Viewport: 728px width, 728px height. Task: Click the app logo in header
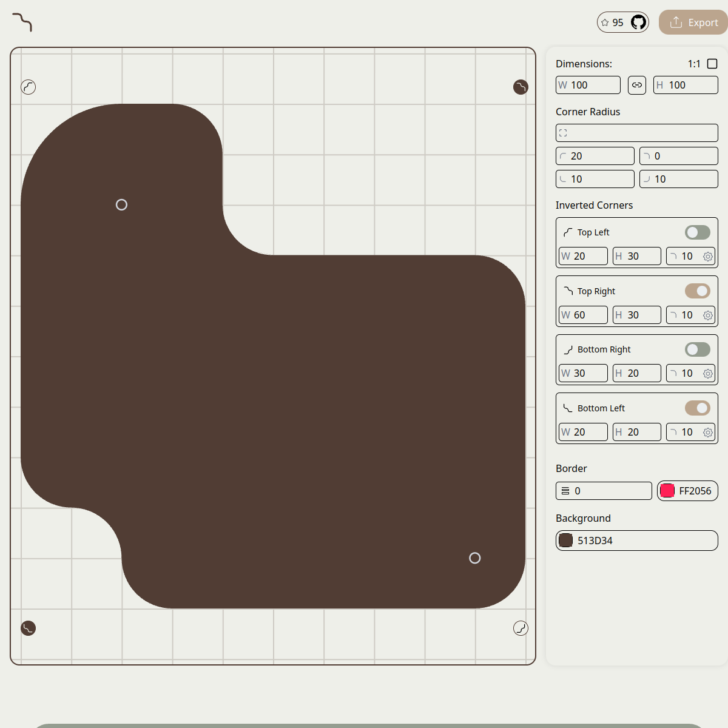click(22, 22)
